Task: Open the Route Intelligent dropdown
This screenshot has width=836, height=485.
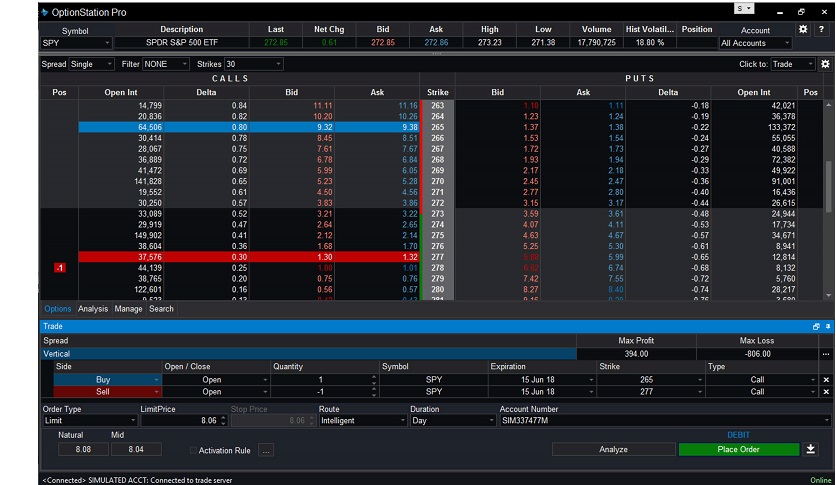Action: [363, 421]
